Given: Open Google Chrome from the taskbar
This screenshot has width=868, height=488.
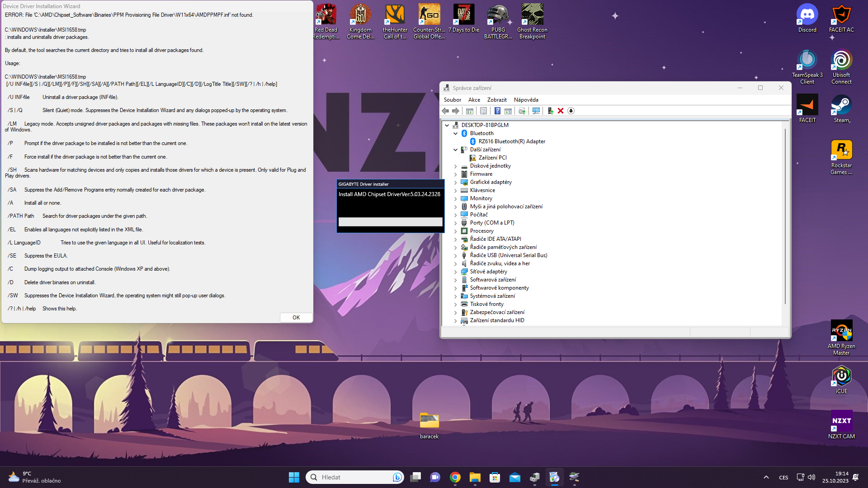Looking at the screenshot, I should pyautogui.click(x=455, y=477).
